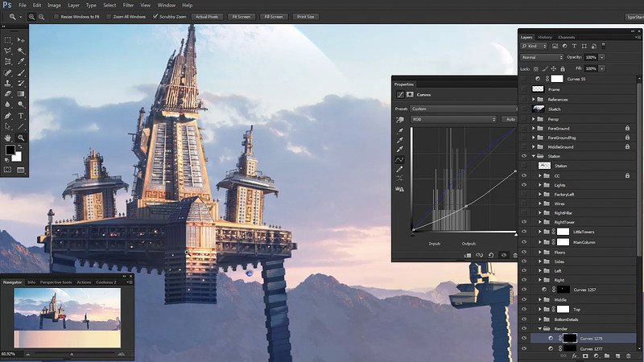Hide the Lights group layer
644x362 pixels.
click(524, 185)
